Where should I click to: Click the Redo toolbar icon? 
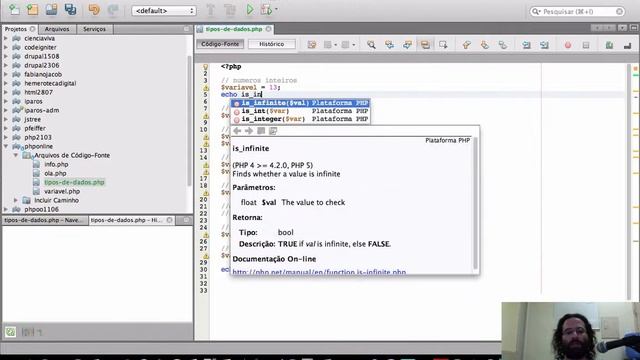tap(113, 9)
